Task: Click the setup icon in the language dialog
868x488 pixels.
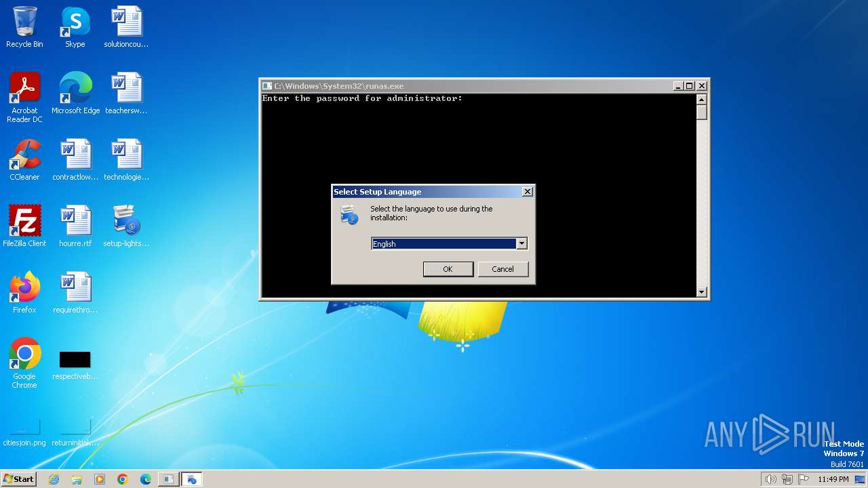Action: [349, 216]
